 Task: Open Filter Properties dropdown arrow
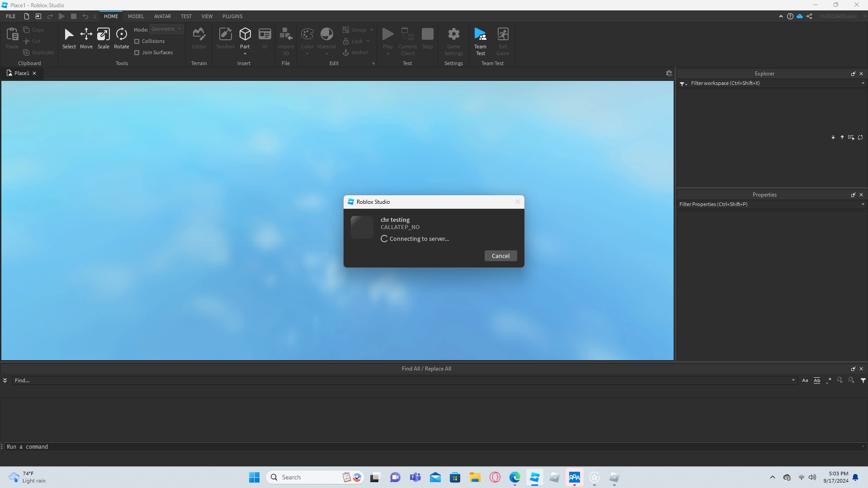(863, 204)
